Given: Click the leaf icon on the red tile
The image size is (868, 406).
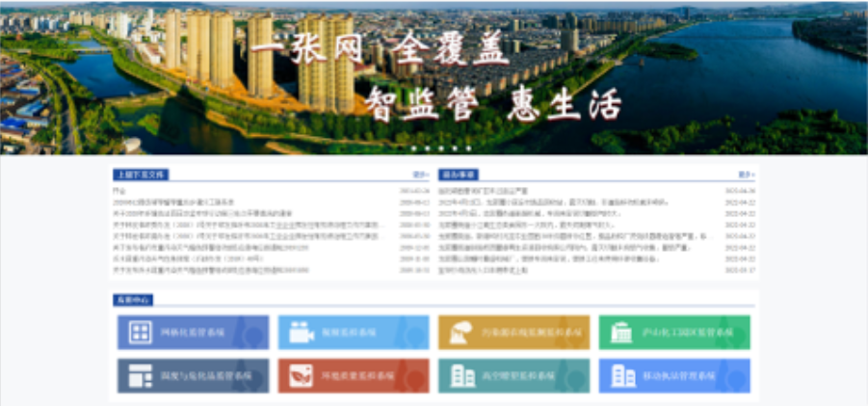Looking at the screenshot, I should click(x=302, y=376).
